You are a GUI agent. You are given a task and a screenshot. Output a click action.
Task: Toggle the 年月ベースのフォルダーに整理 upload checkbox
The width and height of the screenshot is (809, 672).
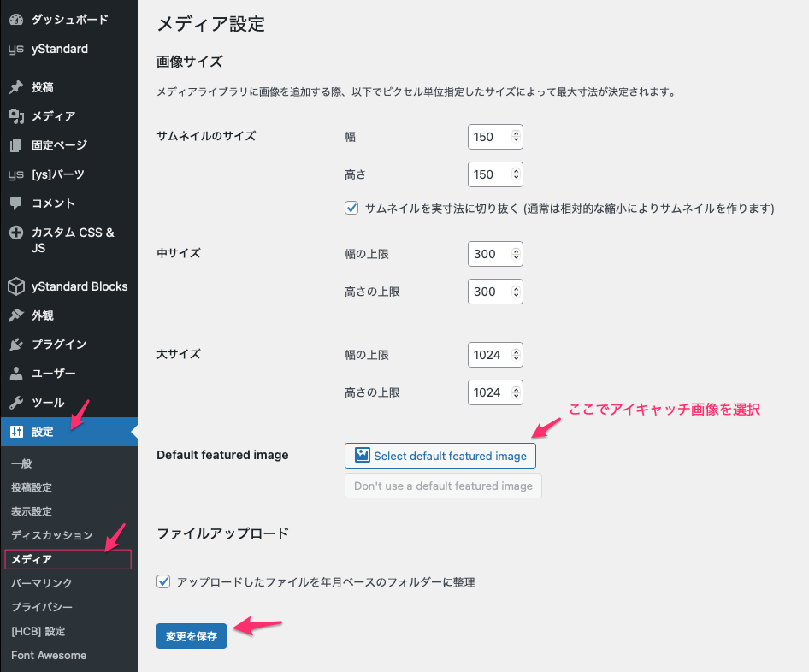click(163, 582)
